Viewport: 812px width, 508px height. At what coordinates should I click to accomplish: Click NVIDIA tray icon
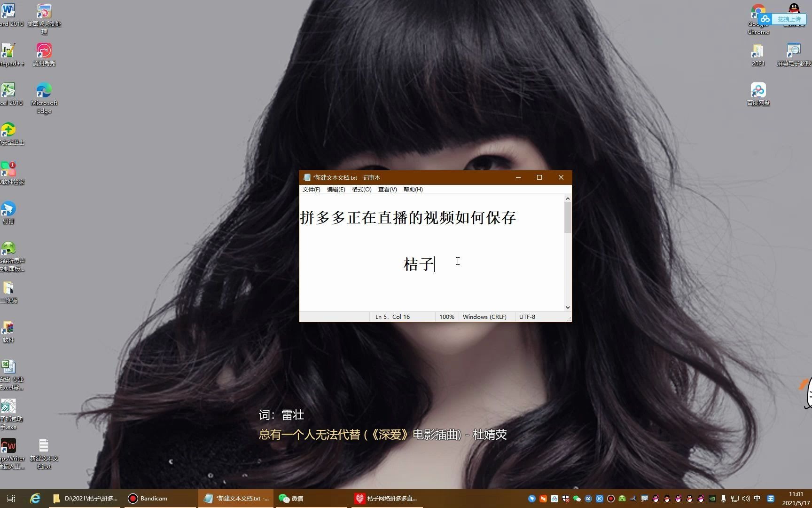point(712,499)
